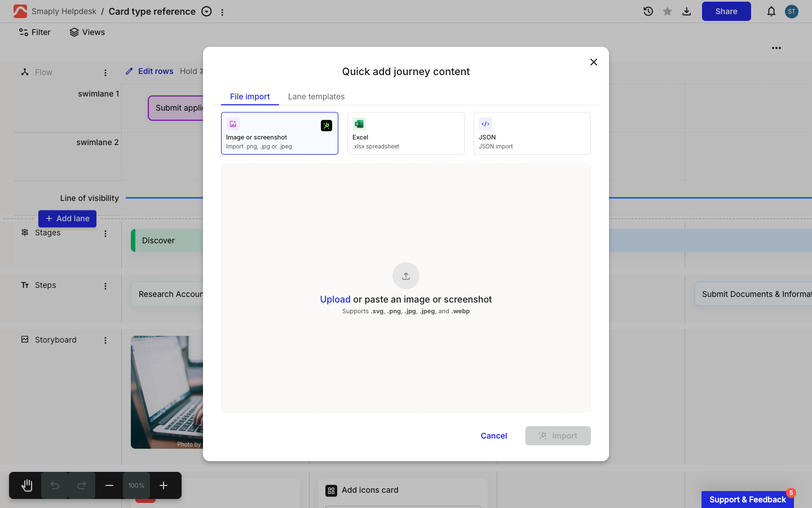
Task: Undo the last action
Action: click(x=55, y=485)
